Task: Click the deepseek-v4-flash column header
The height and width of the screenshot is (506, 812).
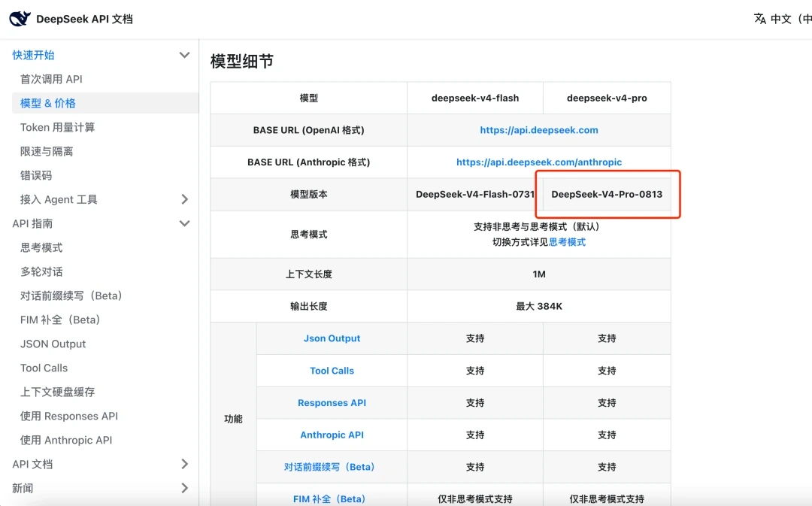Action: click(475, 98)
